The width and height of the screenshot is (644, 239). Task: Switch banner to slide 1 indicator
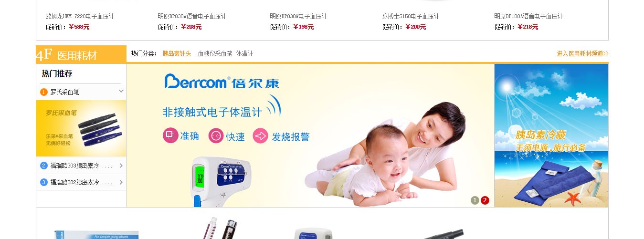[x=475, y=200]
